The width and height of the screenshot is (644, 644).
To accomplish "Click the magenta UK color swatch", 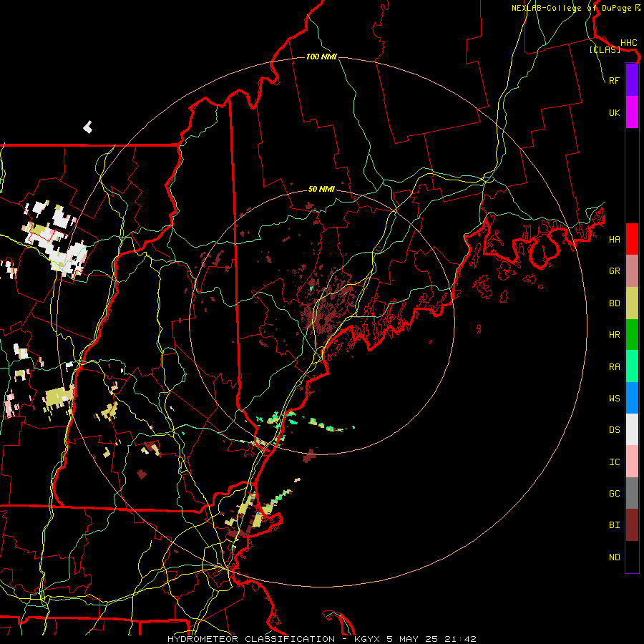I will 632,112.
